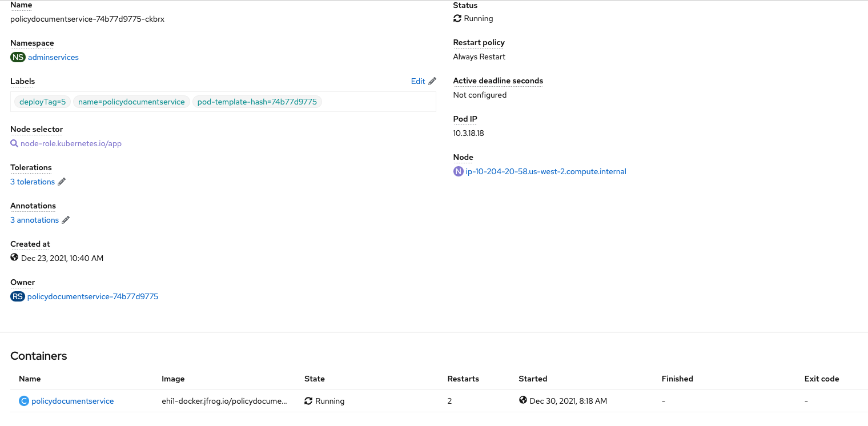
Task: Click the NS namespace badge icon
Action: (x=18, y=57)
